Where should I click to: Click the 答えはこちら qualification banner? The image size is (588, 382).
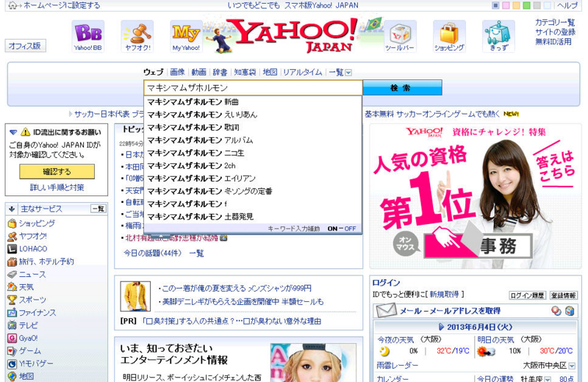coord(556,165)
